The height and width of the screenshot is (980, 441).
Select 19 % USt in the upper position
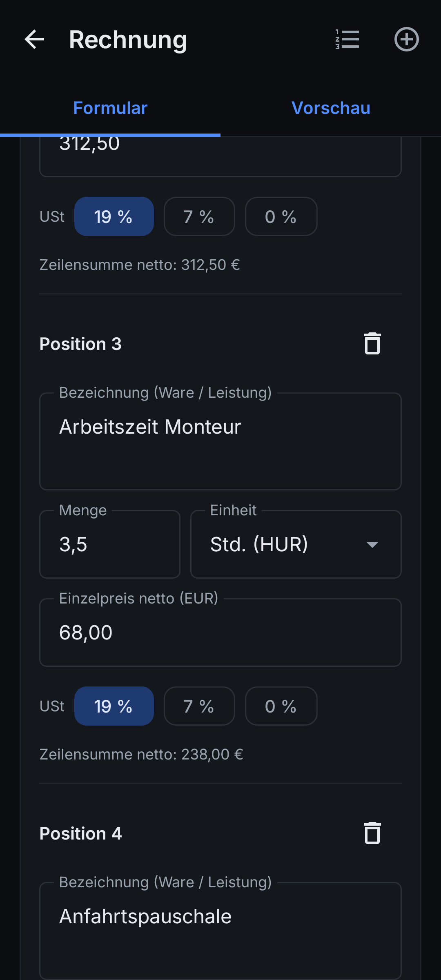(x=114, y=216)
